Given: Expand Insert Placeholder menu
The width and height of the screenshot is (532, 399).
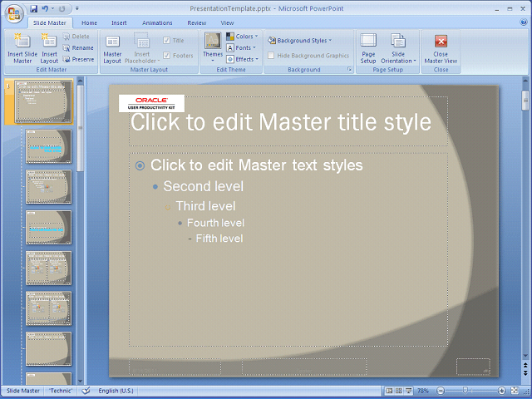Looking at the screenshot, I should point(142,48).
